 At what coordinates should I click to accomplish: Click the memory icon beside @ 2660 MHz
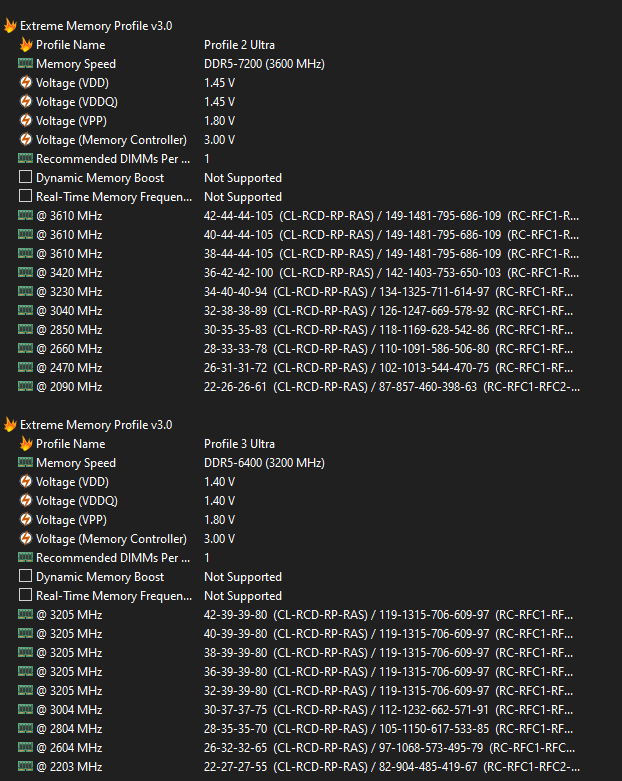pyautogui.click(x=25, y=348)
